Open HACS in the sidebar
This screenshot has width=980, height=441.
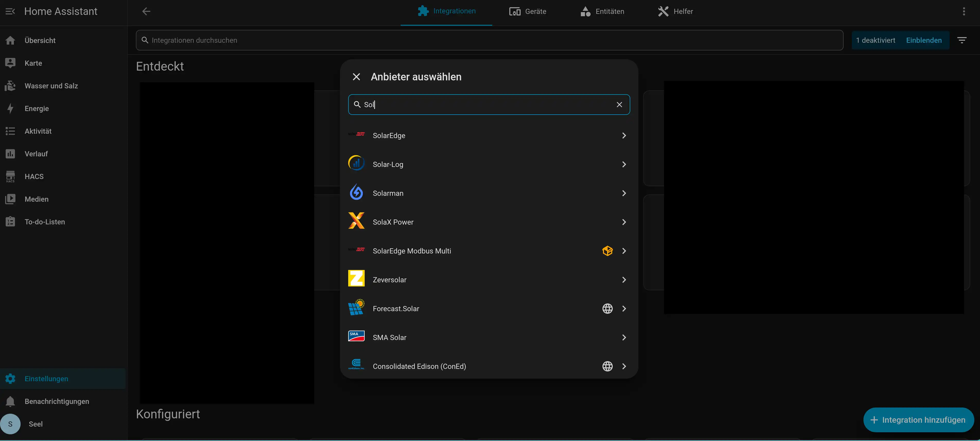click(63, 177)
